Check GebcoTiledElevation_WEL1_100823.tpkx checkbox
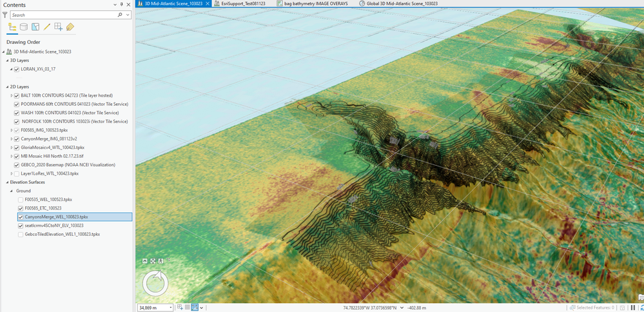The image size is (644, 312). point(21,234)
